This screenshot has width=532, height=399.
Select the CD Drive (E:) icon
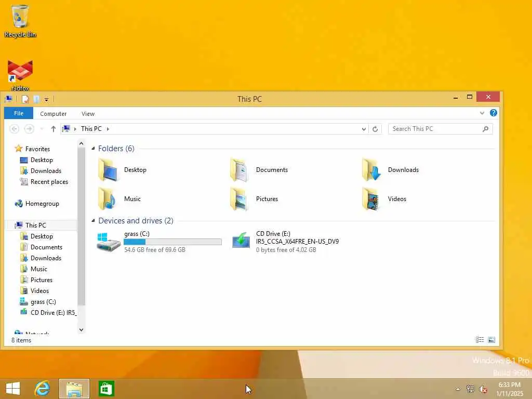pyautogui.click(x=241, y=241)
